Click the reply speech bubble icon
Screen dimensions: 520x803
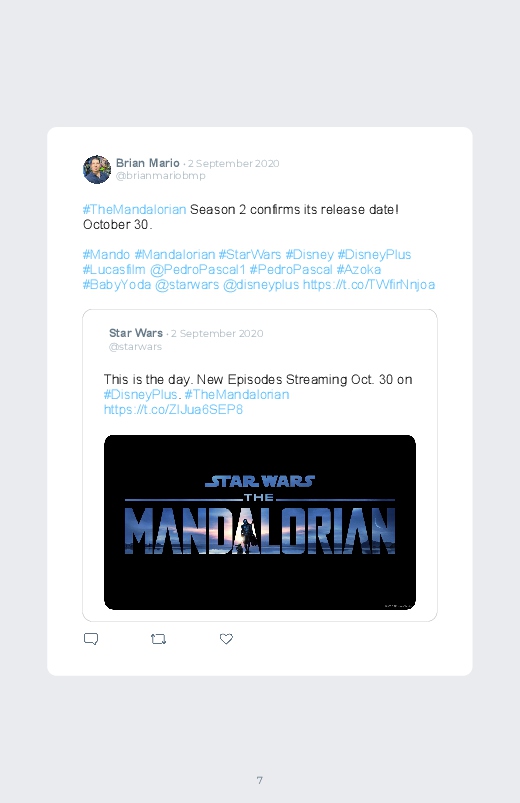click(91, 639)
